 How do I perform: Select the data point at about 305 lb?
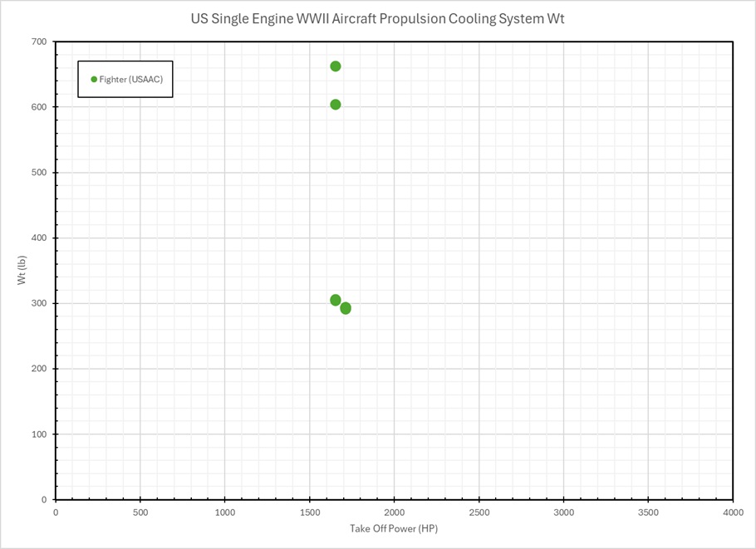tap(336, 300)
